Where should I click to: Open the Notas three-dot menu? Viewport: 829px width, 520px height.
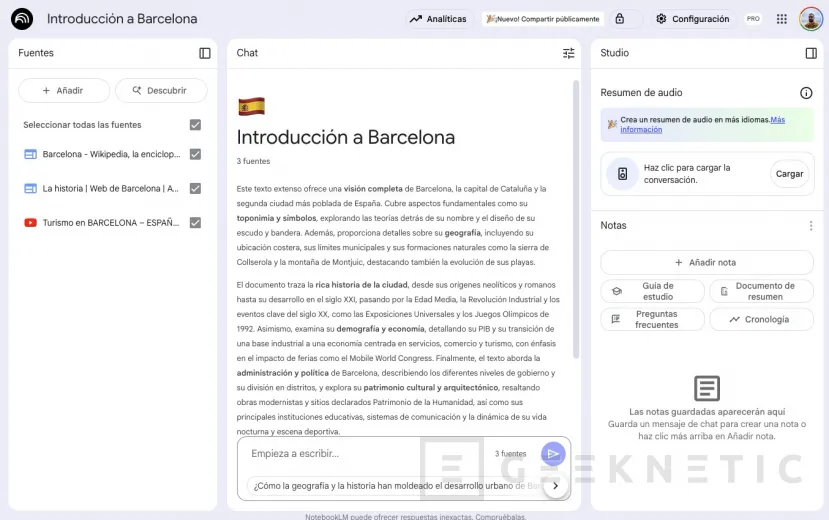(x=810, y=226)
